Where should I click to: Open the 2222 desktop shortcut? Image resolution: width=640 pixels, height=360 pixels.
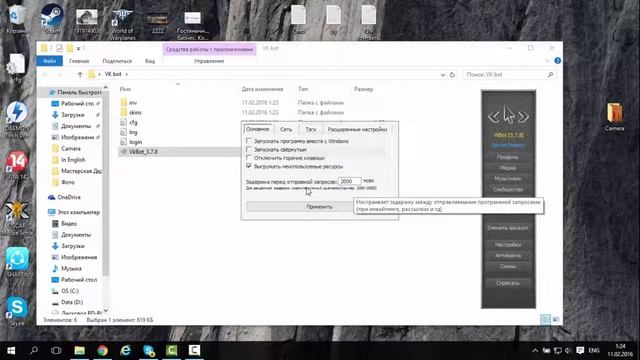click(158, 23)
